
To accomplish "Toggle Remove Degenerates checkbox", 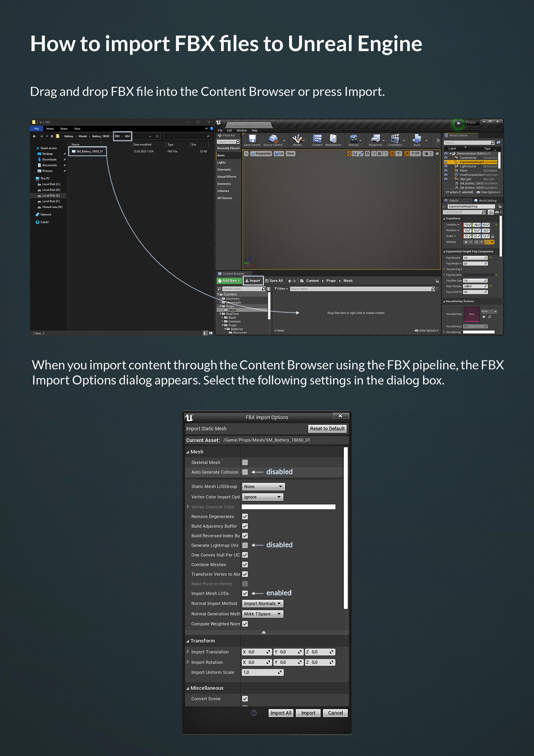I will [245, 517].
